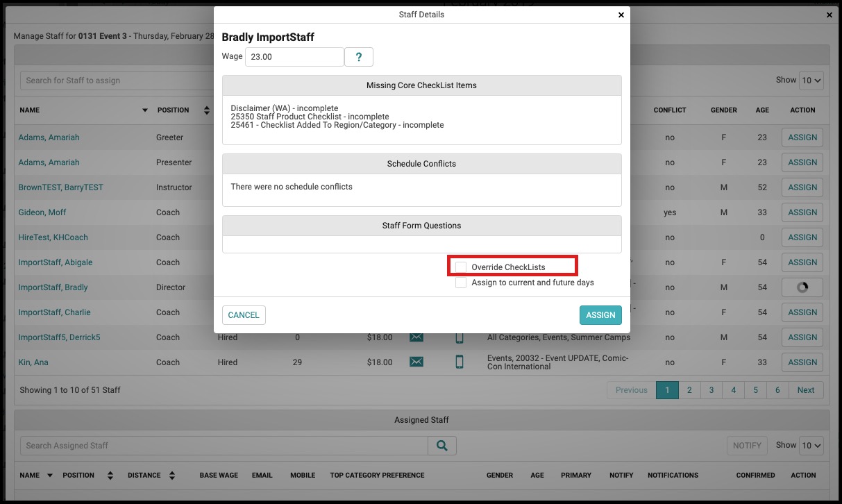Image resolution: width=842 pixels, height=504 pixels.
Task: Click 'Showing 1 to 10 of 51 Staff' text
Action: point(70,390)
